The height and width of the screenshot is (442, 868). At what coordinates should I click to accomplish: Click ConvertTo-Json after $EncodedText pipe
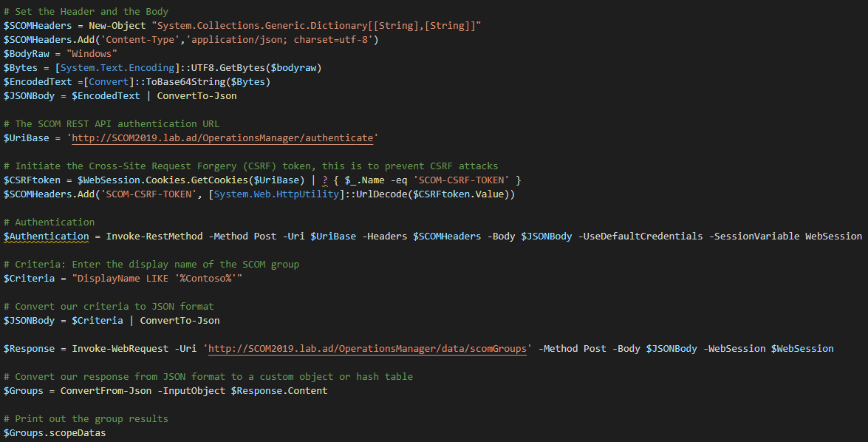click(197, 96)
